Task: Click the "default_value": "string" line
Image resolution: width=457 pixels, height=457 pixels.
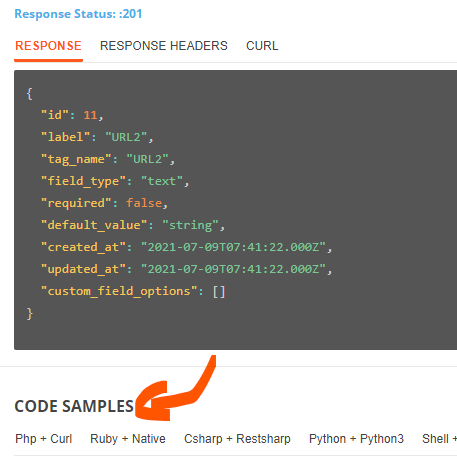Action: point(133,225)
